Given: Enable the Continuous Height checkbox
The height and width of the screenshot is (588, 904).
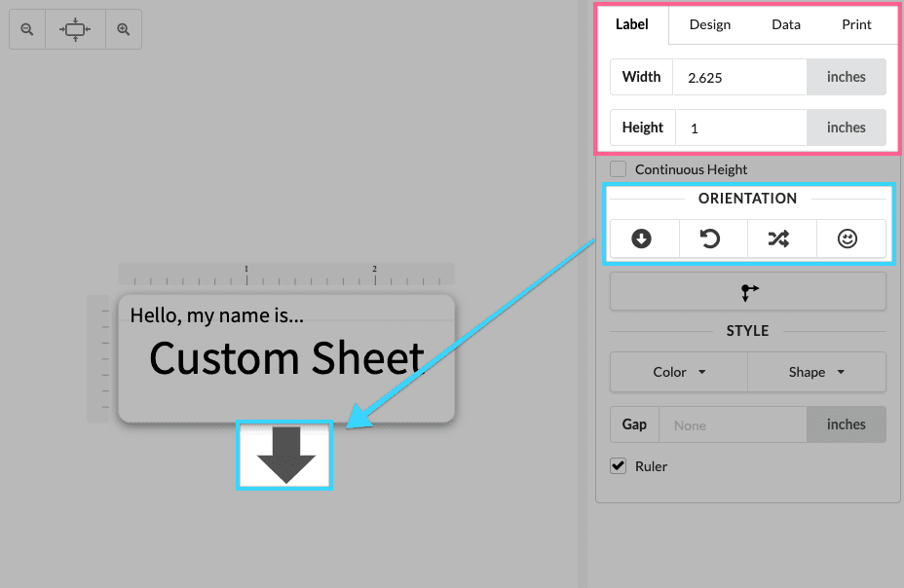Looking at the screenshot, I should [x=618, y=168].
